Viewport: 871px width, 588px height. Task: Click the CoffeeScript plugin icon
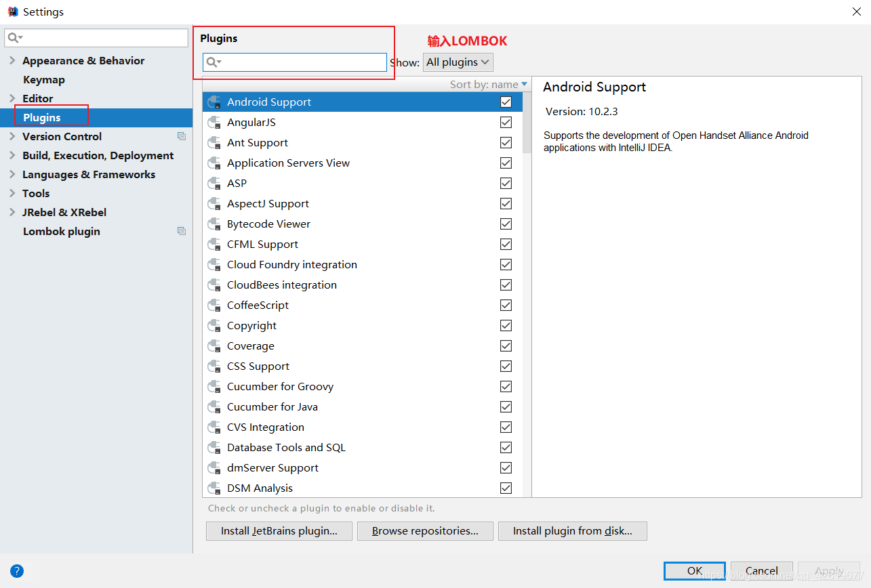coord(215,305)
